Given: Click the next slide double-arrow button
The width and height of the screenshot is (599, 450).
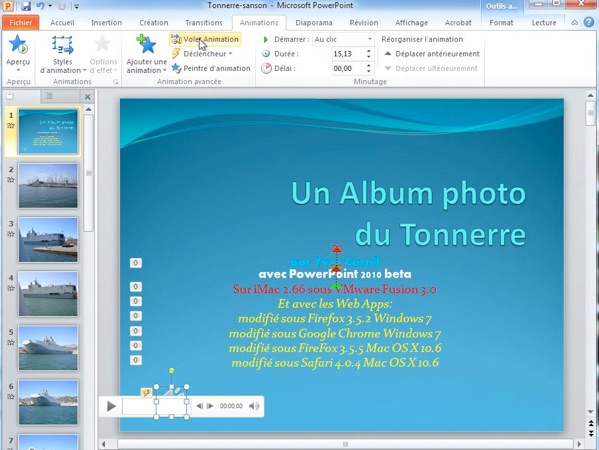Looking at the screenshot, I should coord(591,433).
